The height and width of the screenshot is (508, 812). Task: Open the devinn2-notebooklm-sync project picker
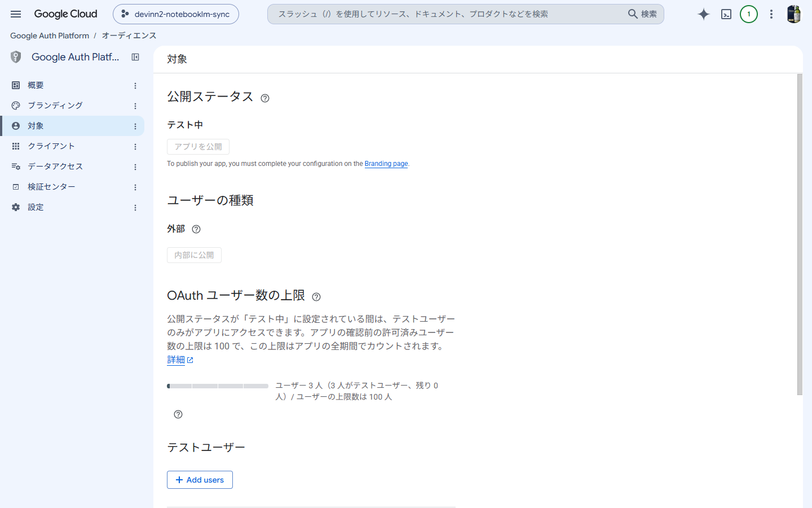pyautogui.click(x=176, y=14)
